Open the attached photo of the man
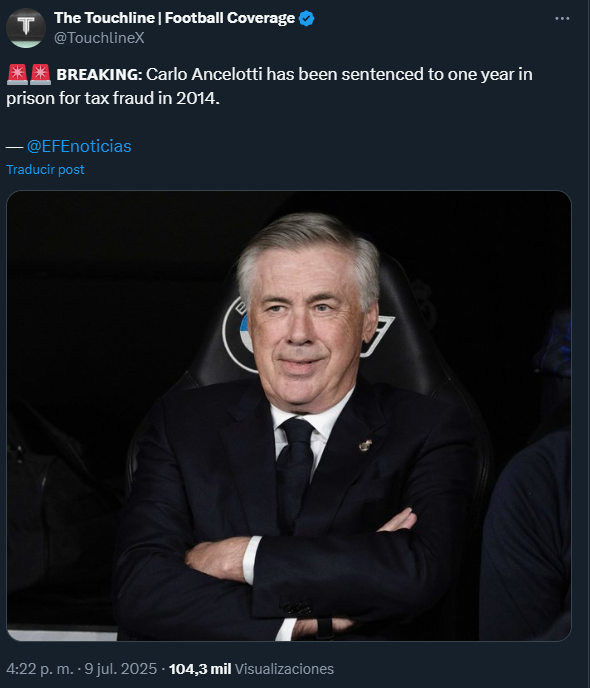590x688 pixels. click(289, 416)
